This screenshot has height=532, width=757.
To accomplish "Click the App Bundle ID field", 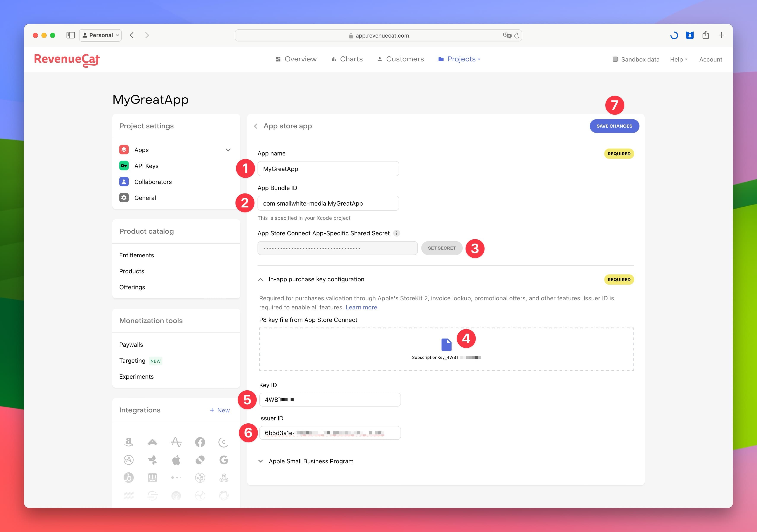I will [x=328, y=203].
